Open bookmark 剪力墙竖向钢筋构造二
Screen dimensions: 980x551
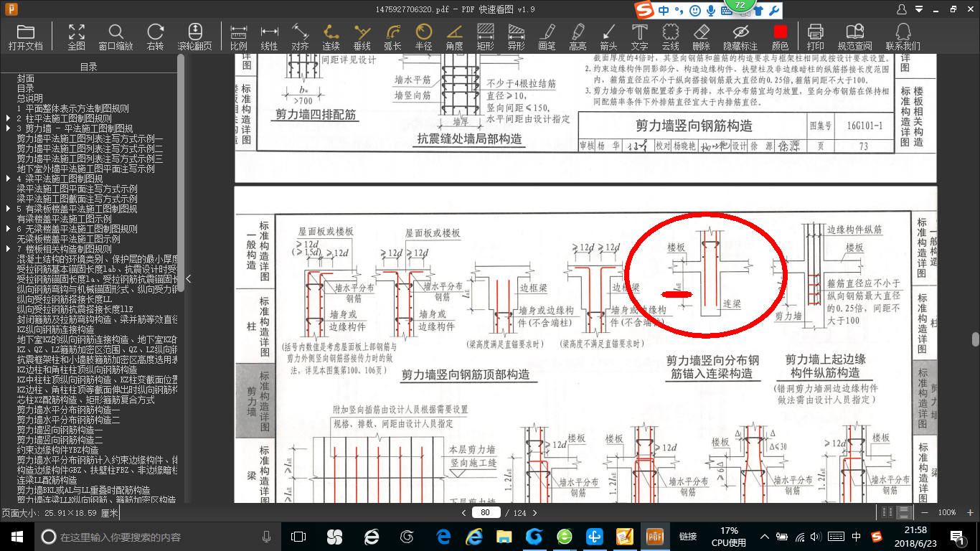coord(60,440)
